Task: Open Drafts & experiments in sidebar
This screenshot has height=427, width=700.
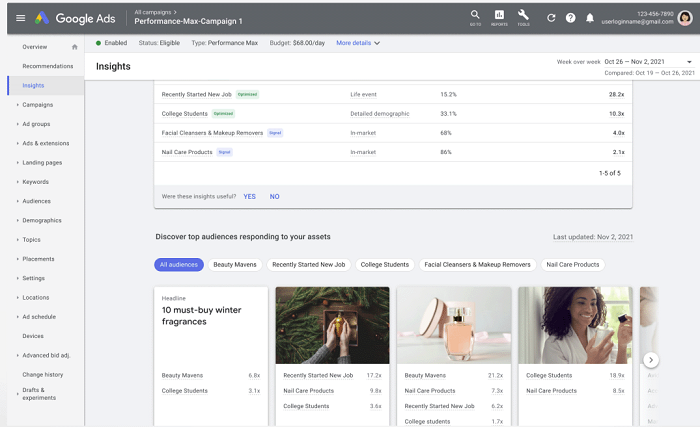Action: coord(39,394)
